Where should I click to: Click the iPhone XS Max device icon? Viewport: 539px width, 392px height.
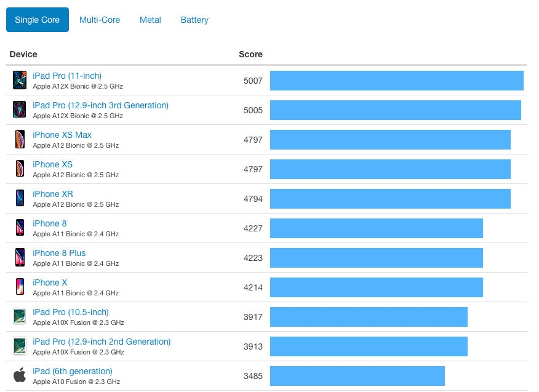pos(20,139)
